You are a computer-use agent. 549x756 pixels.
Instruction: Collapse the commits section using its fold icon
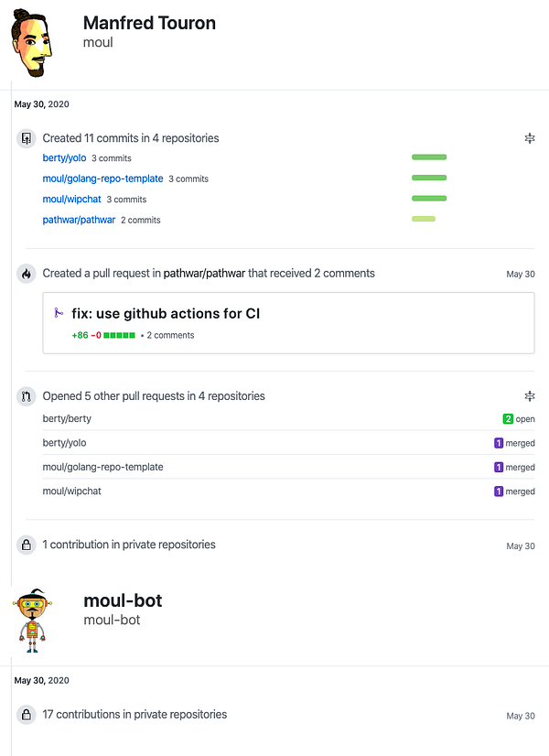point(529,138)
